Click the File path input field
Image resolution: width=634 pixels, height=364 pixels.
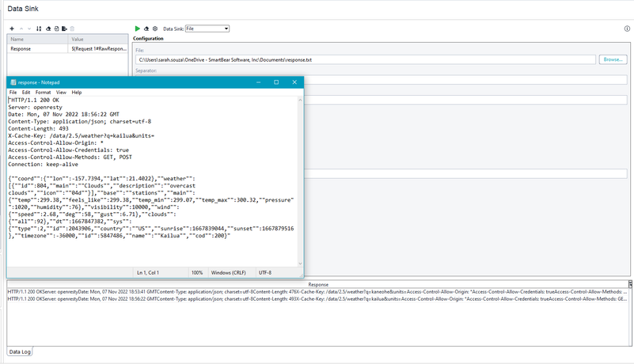coord(364,59)
